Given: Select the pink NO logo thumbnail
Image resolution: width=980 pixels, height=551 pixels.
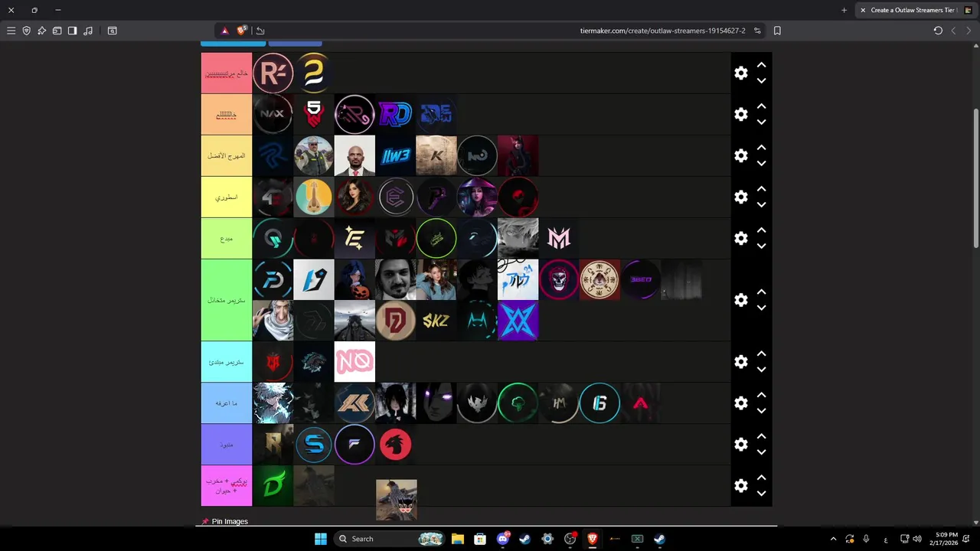Looking at the screenshot, I should point(354,362).
